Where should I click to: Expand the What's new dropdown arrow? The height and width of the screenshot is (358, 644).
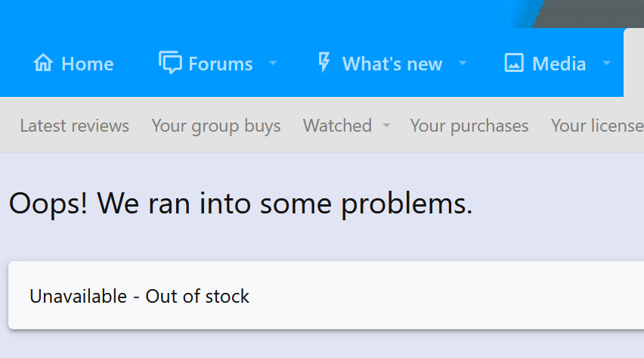tap(463, 63)
